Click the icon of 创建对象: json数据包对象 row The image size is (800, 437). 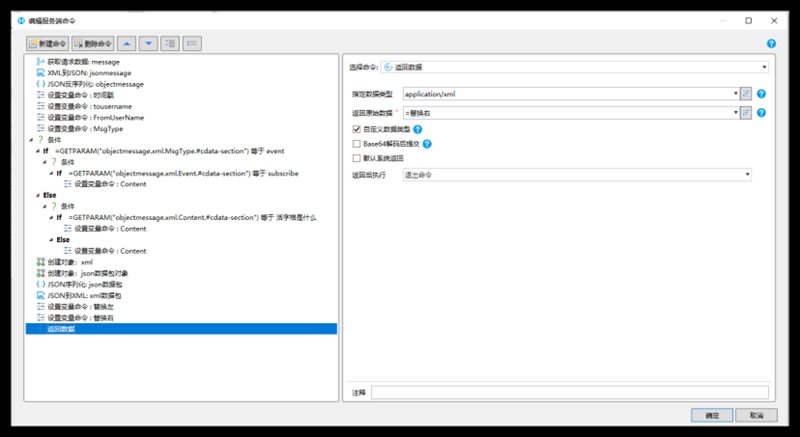click(x=41, y=273)
